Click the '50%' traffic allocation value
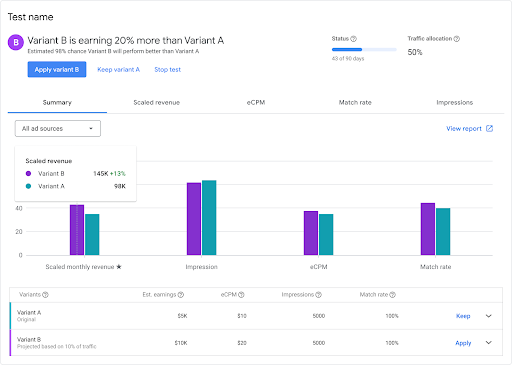Screen dimensions: 512x365 (x=415, y=52)
